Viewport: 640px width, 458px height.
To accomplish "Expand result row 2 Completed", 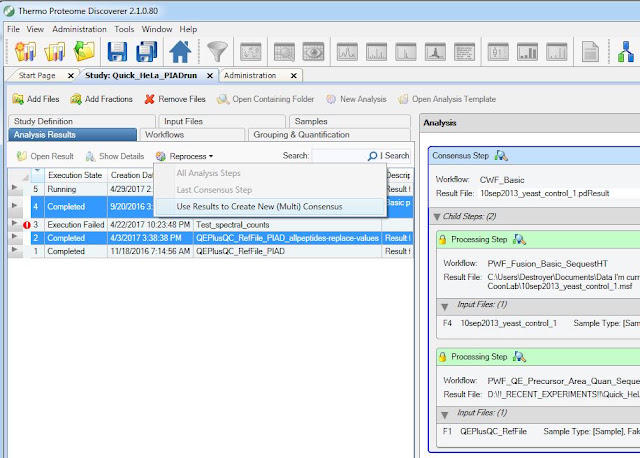I will 15,236.
